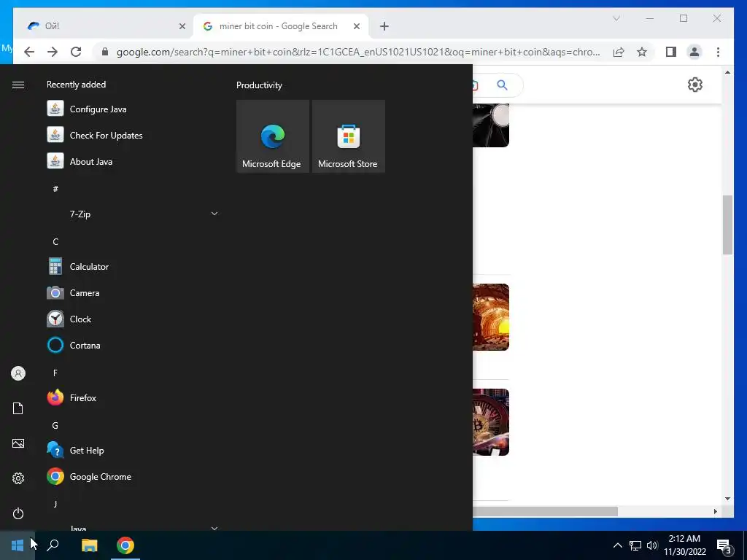Viewport: 747px width, 560px height.
Task: Jump to the 'F' letter header
Action: (x=55, y=373)
